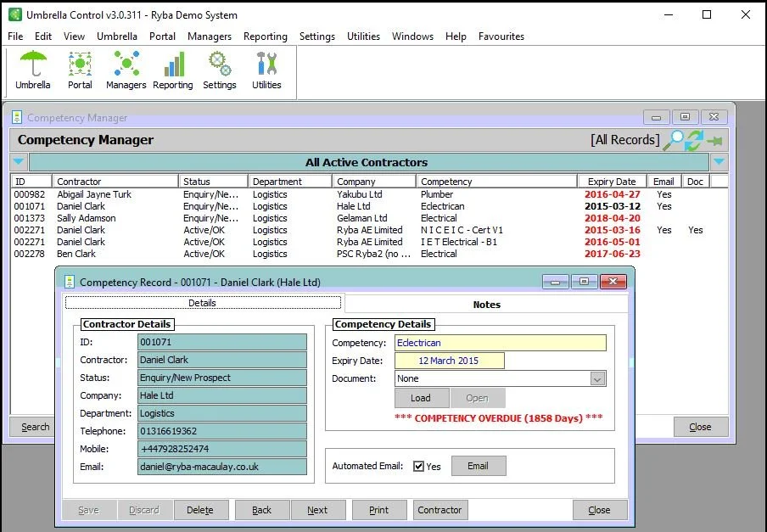
Task: Open the Umbrella menu
Action: (117, 36)
